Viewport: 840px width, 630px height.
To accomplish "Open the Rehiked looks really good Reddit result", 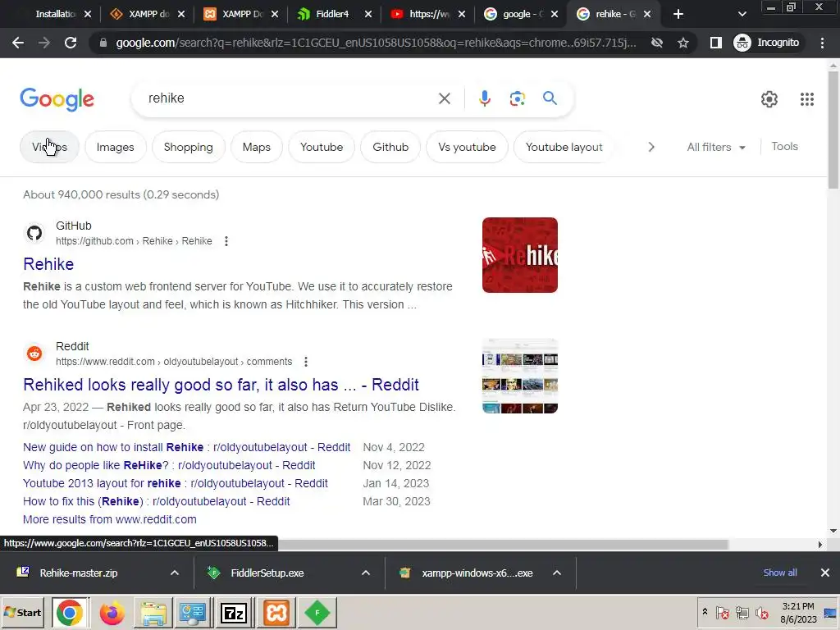I will [221, 385].
